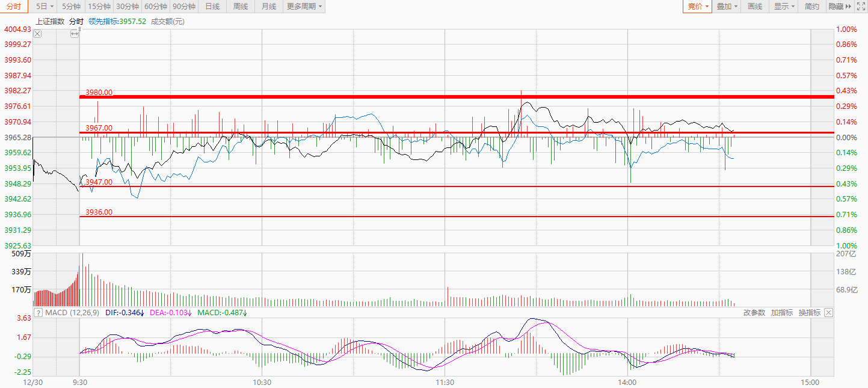Select the 3980.00 thick red resistance line
The width and height of the screenshot is (868, 388).
[421, 96]
